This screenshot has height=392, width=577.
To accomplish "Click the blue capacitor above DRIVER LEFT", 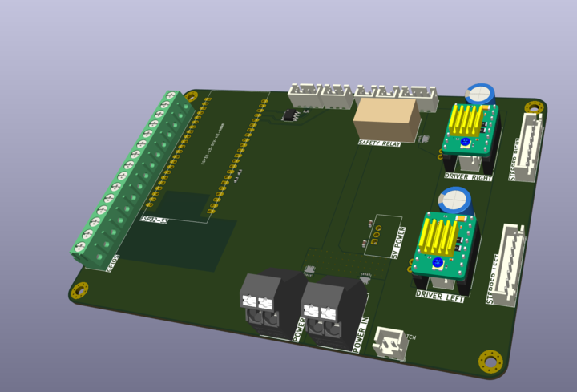I will 454,200.
